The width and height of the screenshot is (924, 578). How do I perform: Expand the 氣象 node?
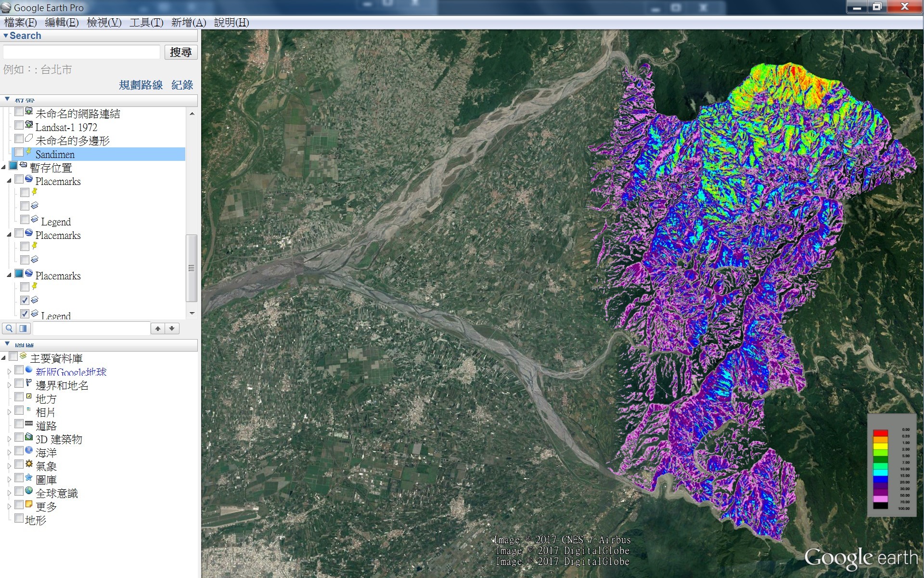click(x=9, y=466)
